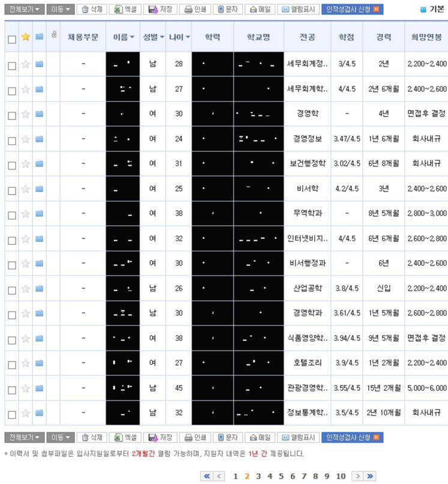Export list with top 엑셀 button
Viewport: 448px width, 484px height.
[x=125, y=9]
